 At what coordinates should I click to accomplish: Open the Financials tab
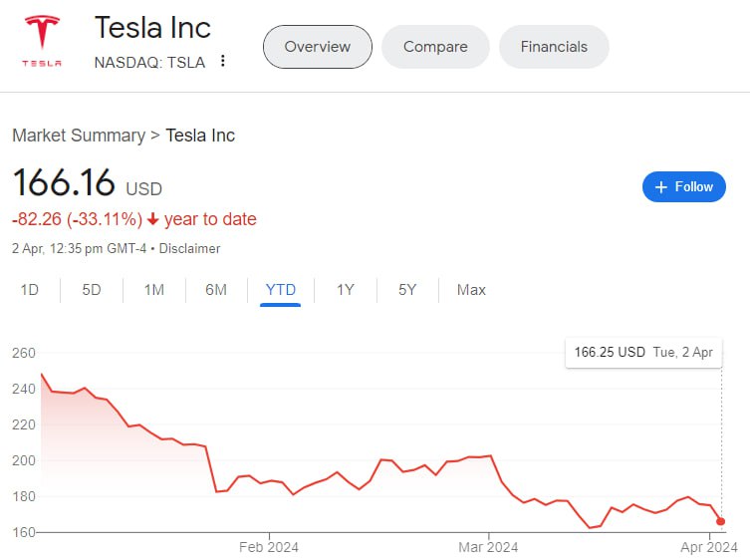coord(554,47)
